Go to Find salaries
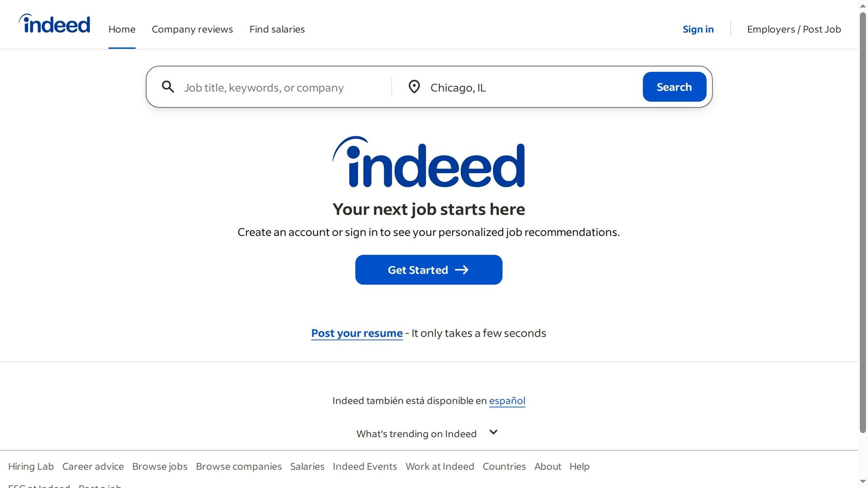The image size is (868, 488). point(277,29)
